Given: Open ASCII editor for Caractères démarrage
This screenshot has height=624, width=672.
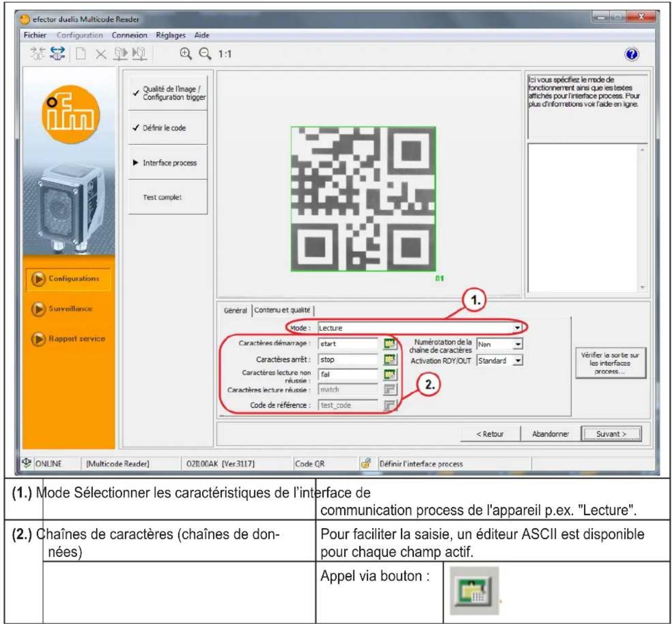Looking at the screenshot, I should [390, 344].
